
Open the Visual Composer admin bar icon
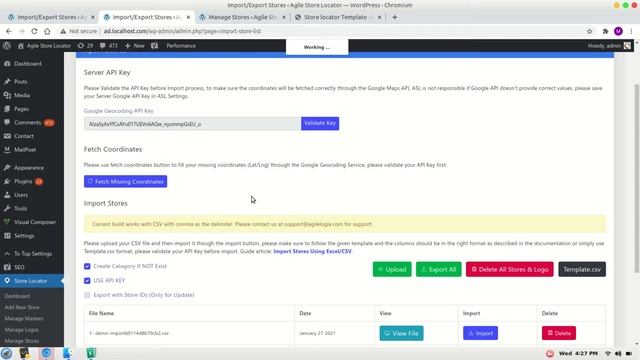point(154,46)
